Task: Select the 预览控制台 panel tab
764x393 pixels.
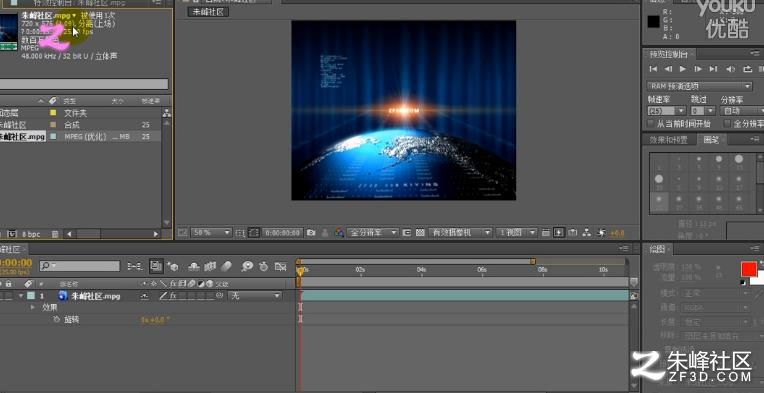Action: (668, 54)
